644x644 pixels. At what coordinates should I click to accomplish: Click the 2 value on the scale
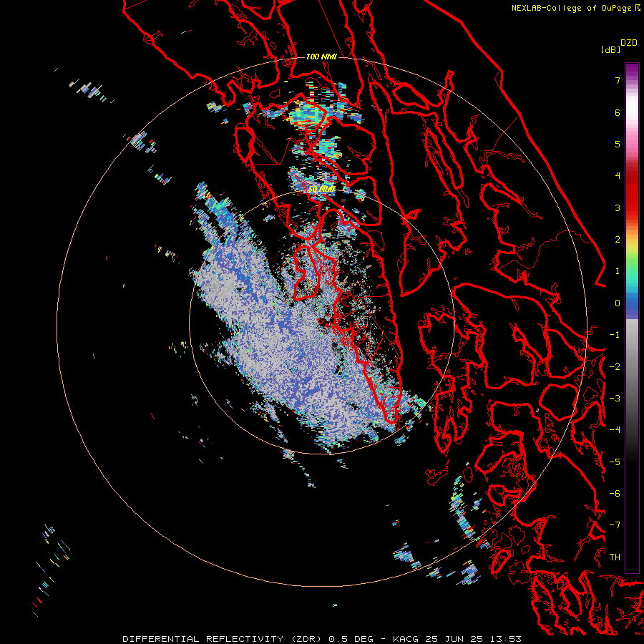(618, 240)
